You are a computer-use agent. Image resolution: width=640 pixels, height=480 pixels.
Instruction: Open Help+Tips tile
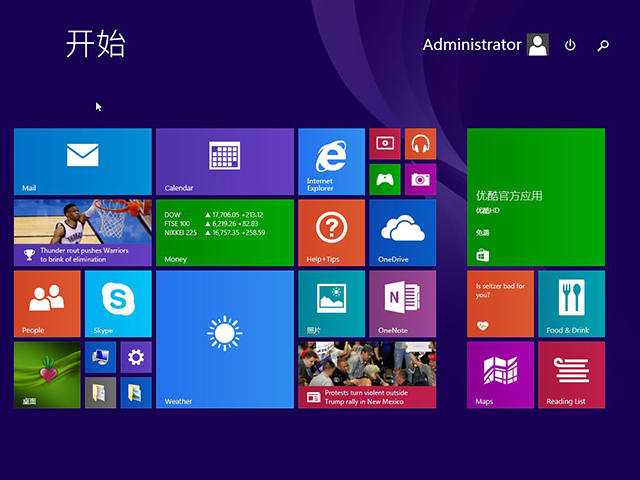(331, 233)
